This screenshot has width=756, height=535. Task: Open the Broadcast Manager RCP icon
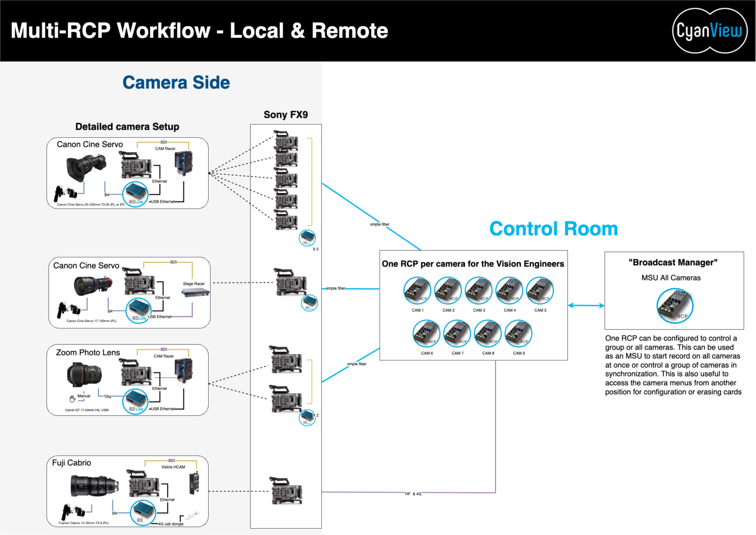[x=675, y=306]
